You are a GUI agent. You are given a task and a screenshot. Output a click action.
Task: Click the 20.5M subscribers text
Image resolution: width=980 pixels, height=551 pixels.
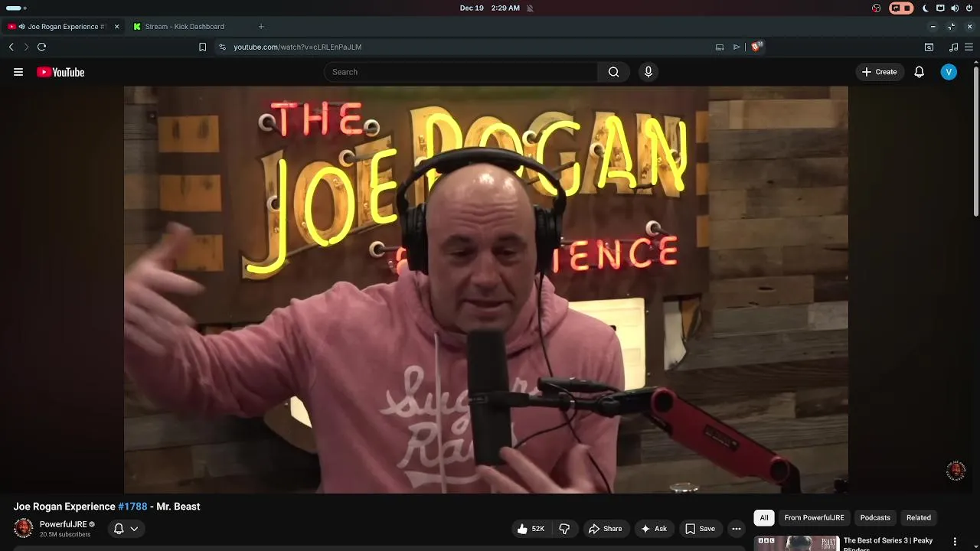[x=65, y=534]
